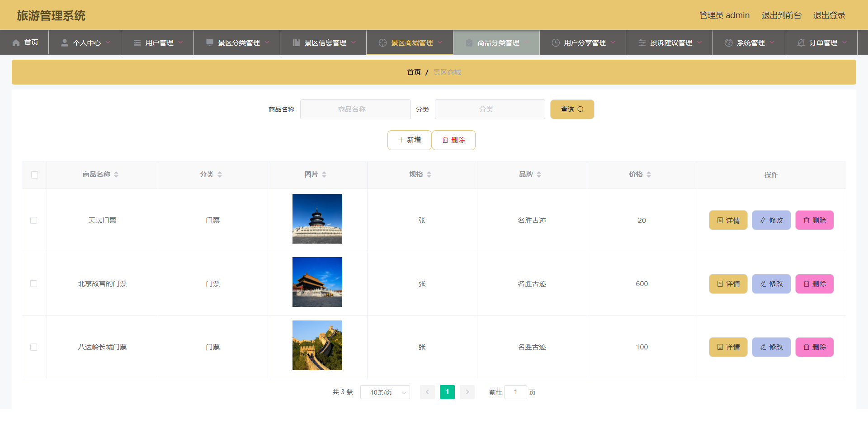The height and width of the screenshot is (438, 868).
Task: Expand the 景区信息管理 dropdown
Action: [x=323, y=42]
